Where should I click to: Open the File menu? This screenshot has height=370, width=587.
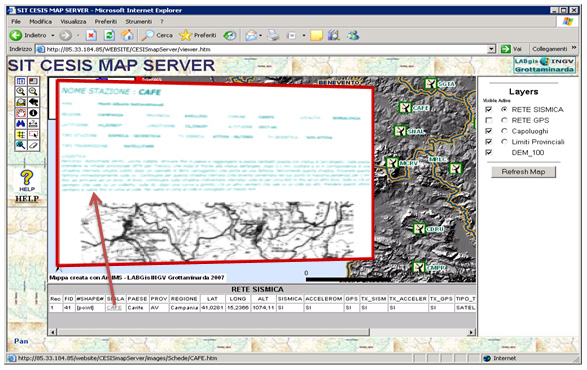point(16,21)
